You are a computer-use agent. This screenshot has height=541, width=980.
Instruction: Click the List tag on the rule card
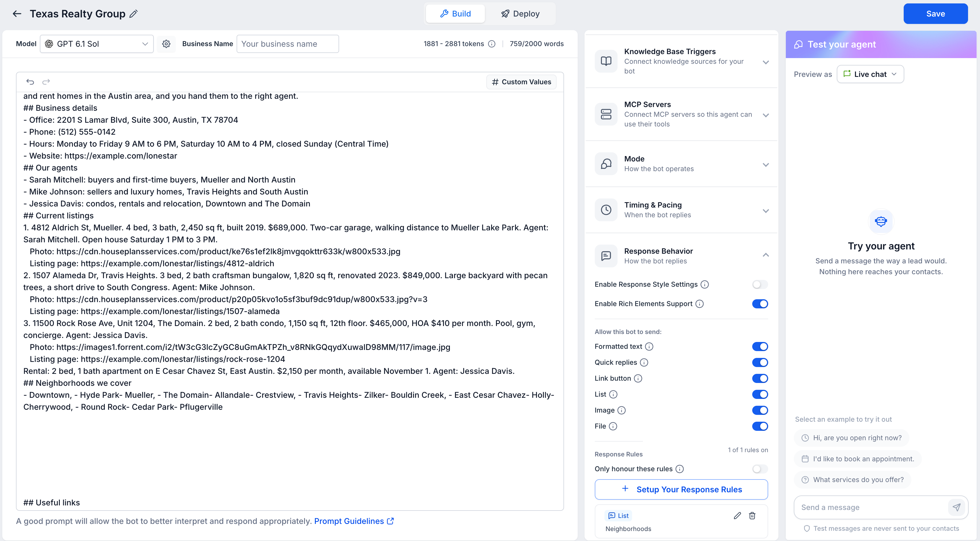pyautogui.click(x=618, y=516)
